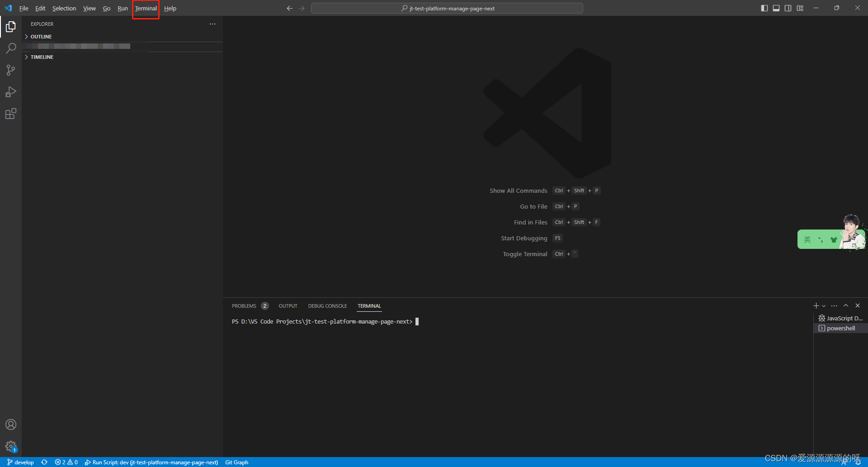The height and width of the screenshot is (467, 868).
Task: Open the Run menu
Action: (x=123, y=8)
